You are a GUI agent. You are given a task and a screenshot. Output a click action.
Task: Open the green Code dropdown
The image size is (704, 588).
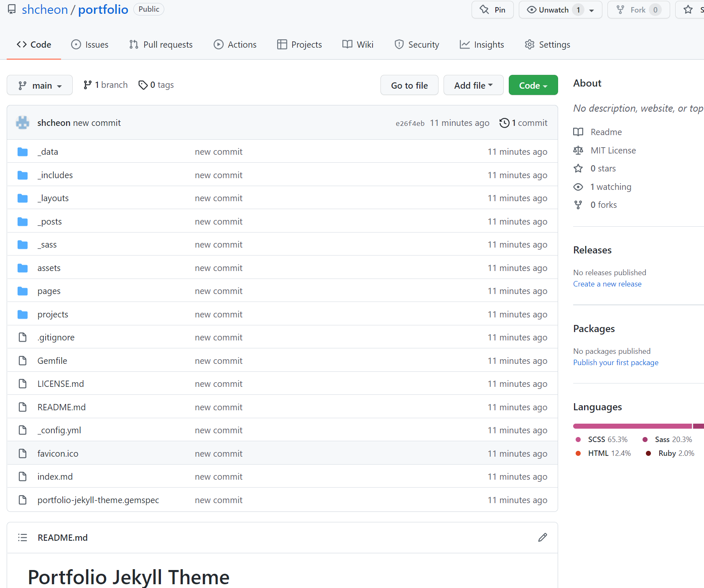click(533, 85)
